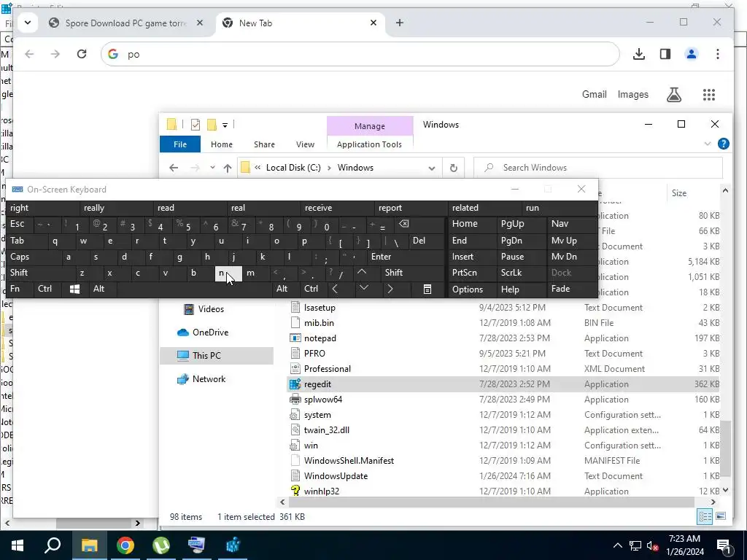The height and width of the screenshot is (560, 747).
Task: Click the address bar path chevrons
Action: [x=258, y=168]
